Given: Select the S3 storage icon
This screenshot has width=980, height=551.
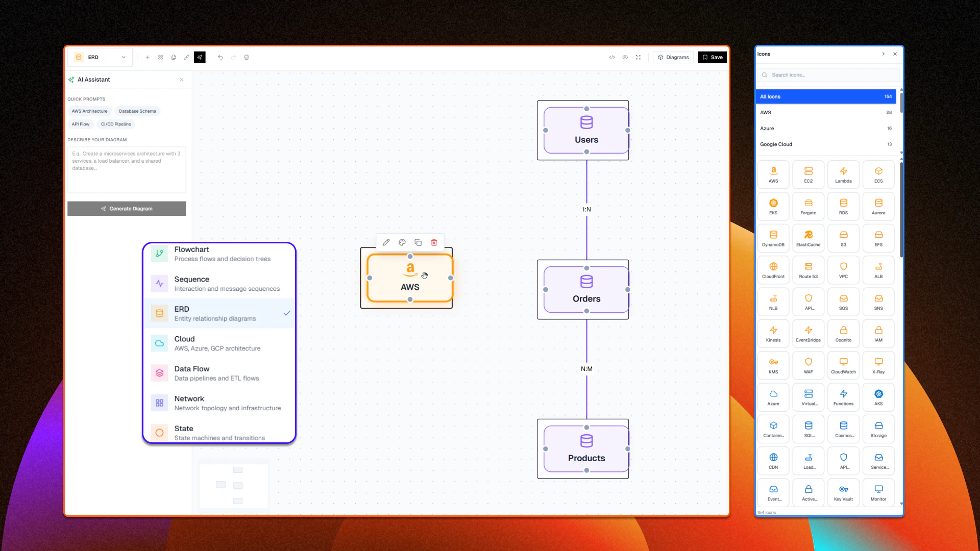Looking at the screenshot, I should pyautogui.click(x=843, y=238).
